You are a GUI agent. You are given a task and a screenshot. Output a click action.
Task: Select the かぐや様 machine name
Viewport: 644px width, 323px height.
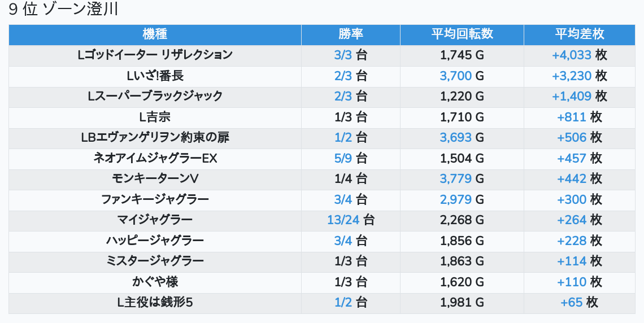155,282
